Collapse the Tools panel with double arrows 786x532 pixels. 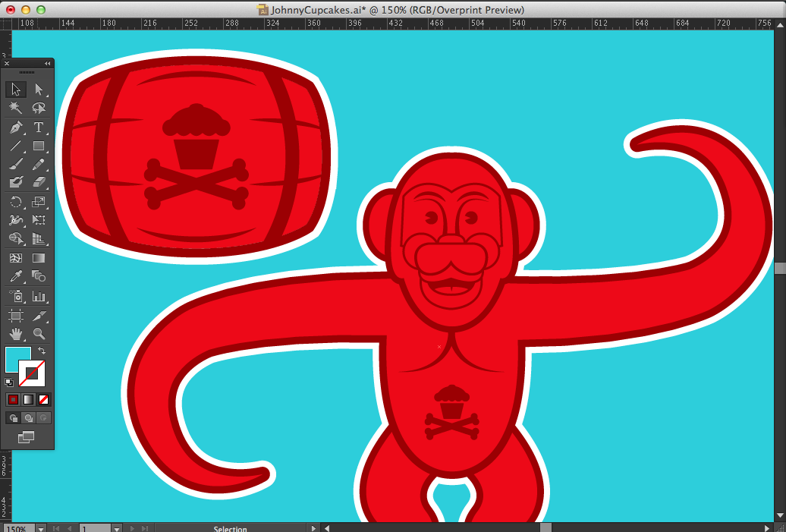tap(46, 64)
